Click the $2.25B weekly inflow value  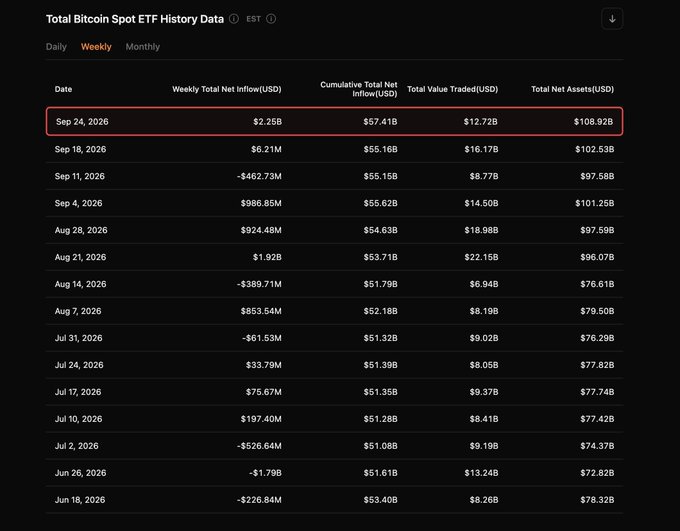[268, 121]
